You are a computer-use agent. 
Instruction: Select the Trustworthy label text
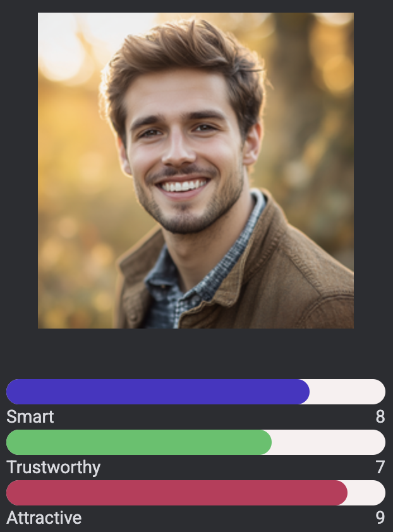pos(54,468)
